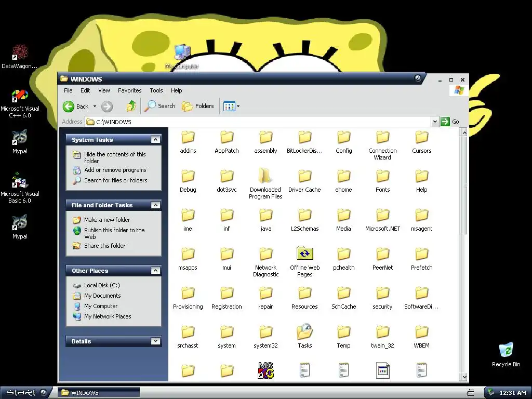Select the addins folder
Viewport: 532px width, 399px height.
tap(188, 142)
